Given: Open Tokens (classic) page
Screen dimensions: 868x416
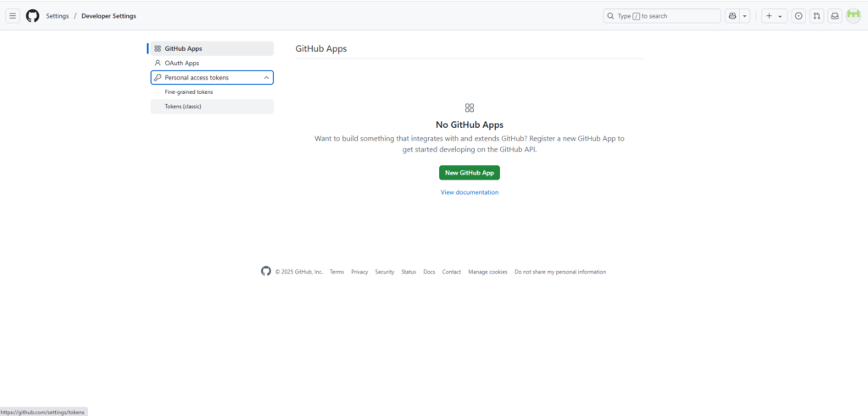Looking at the screenshot, I should coord(212,106).
